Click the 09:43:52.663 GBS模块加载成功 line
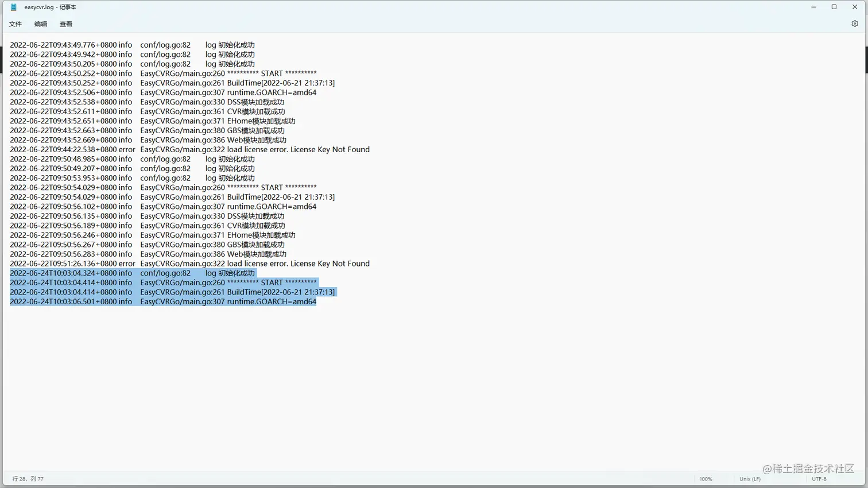The image size is (868, 488). [x=147, y=130]
